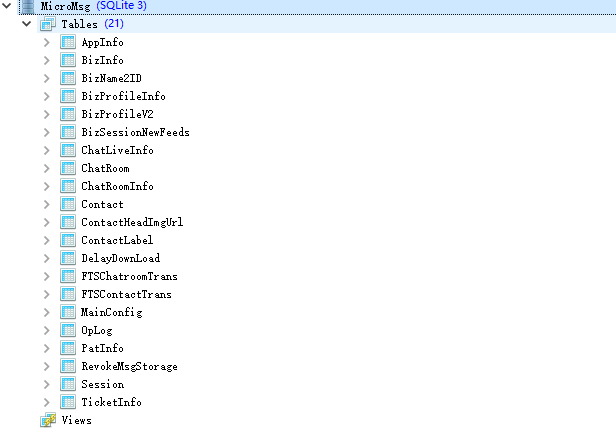Click the AppInfo table icon

tap(68, 42)
